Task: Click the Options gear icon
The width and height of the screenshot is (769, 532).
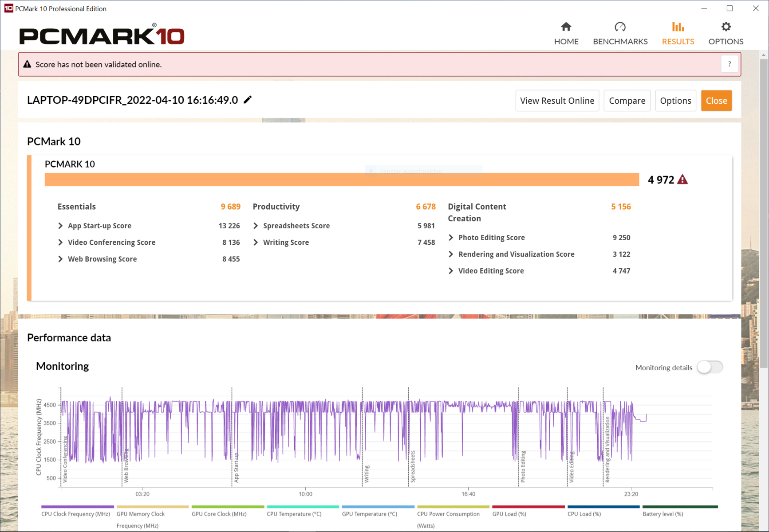Action: (726, 27)
